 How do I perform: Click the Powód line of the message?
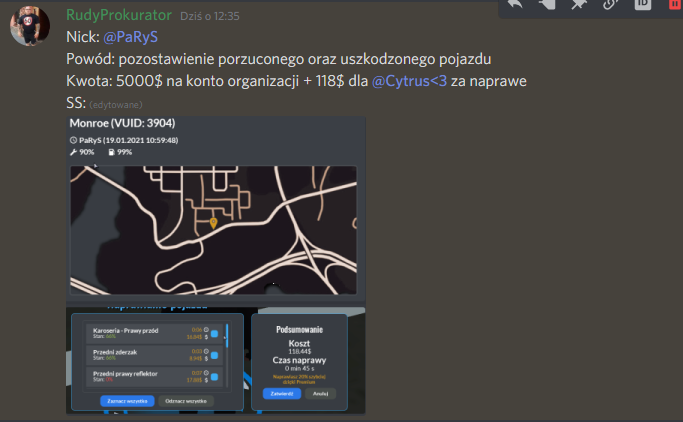pos(279,59)
